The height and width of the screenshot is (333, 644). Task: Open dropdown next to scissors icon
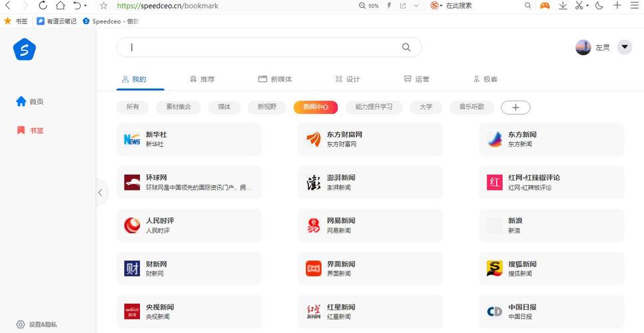click(x=587, y=6)
